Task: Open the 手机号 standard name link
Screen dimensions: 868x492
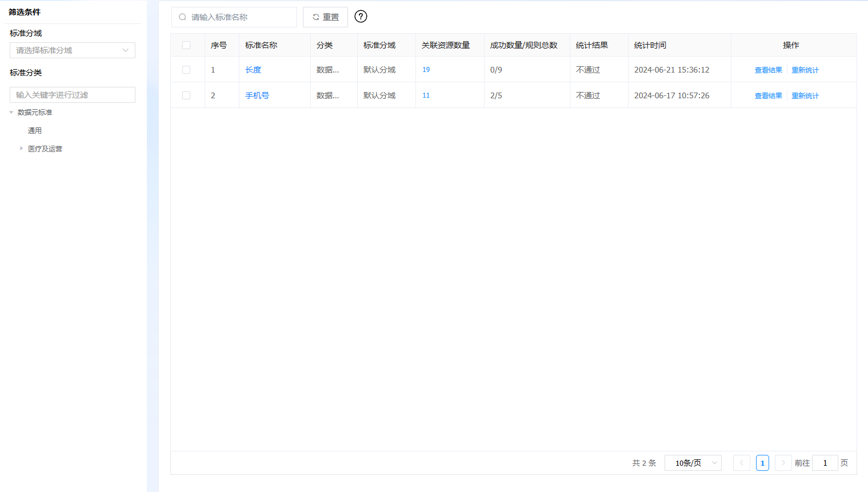Action: (257, 95)
